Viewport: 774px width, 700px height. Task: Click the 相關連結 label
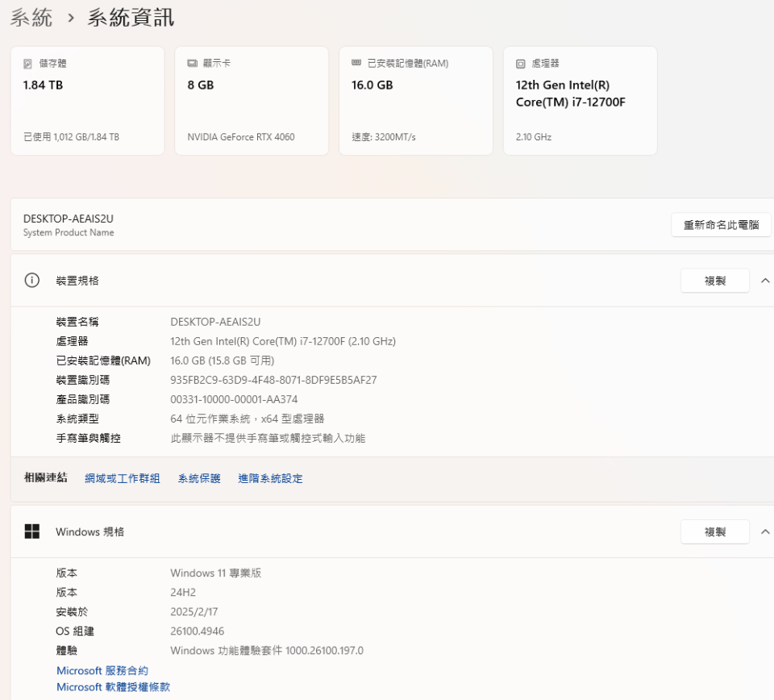click(45, 477)
